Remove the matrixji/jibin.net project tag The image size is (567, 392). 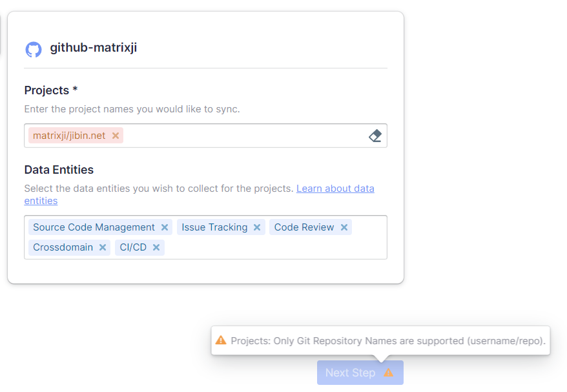(115, 136)
